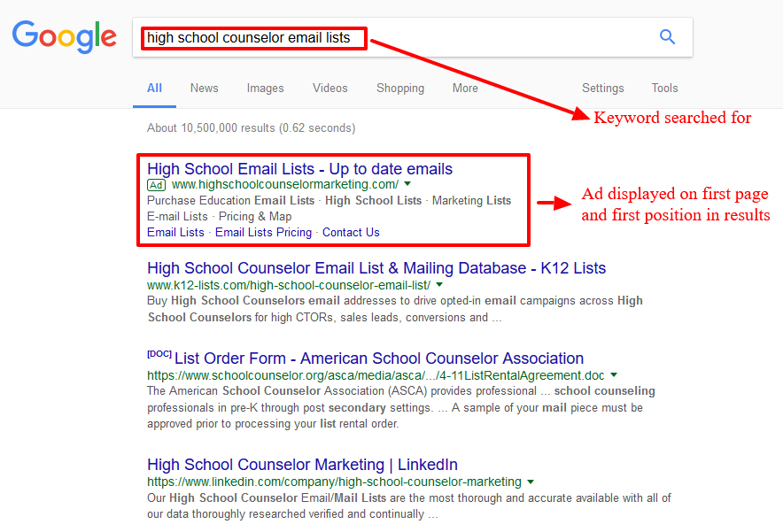The width and height of the screenshot is (783, 532).
Task: Click the Email Lists Pricing sitelink
Action: tap(263, 232)
